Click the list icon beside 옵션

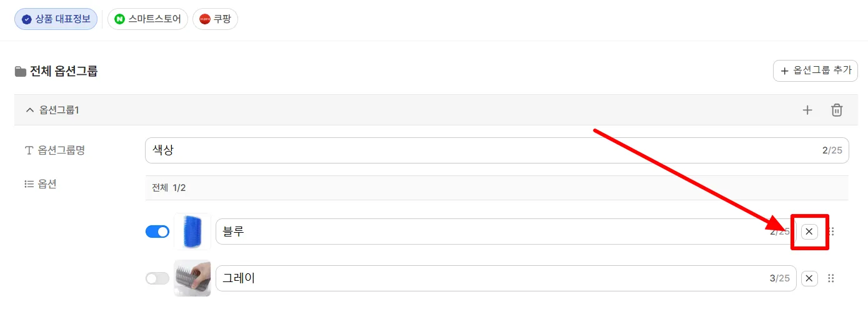point(28,184)
